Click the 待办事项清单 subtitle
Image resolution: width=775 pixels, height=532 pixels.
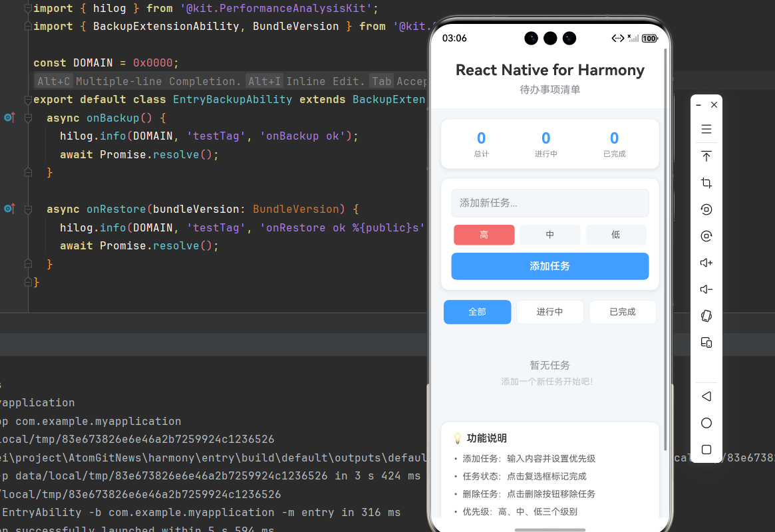[x=549, y=89]
